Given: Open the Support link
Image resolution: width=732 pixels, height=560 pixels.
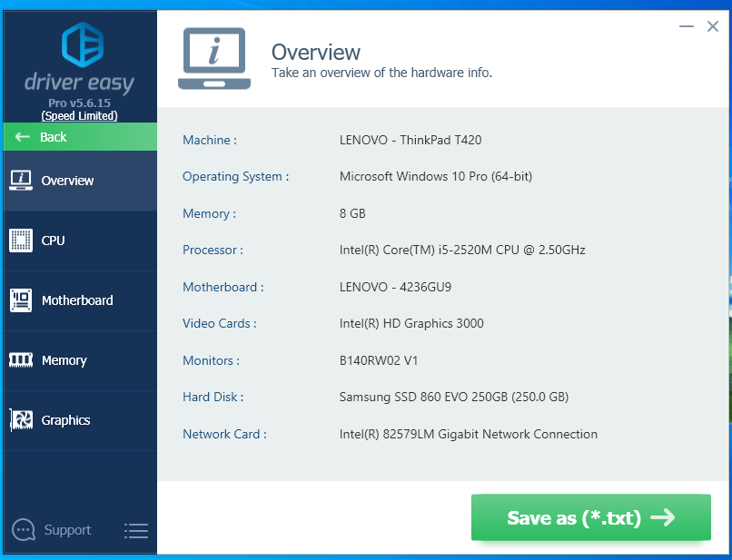Looking at the screenshot, I should click(68, 530).
